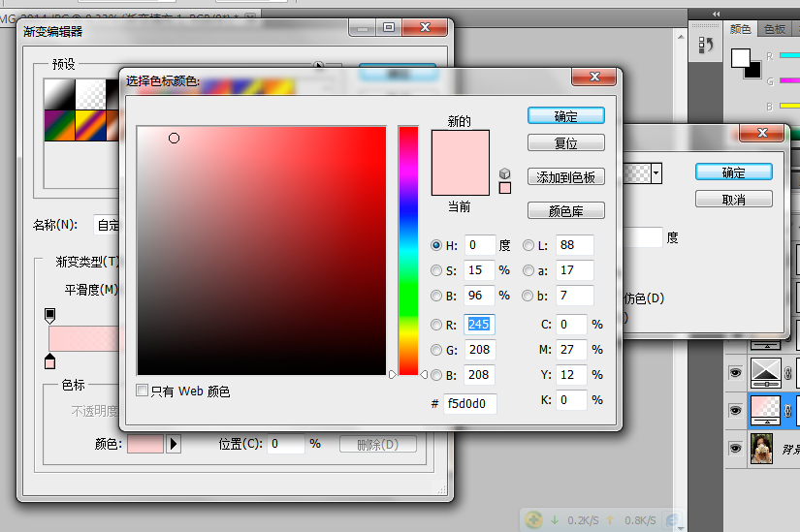Switch to the 颜色 panel tab
800x532 pixels.
(740, 29)
